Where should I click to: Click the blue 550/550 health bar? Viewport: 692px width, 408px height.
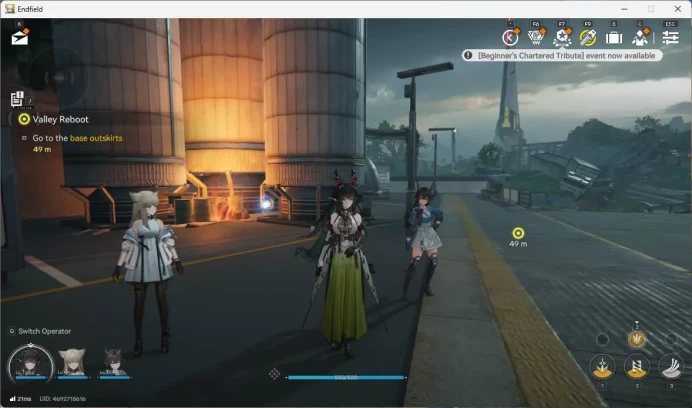[346, 378]
